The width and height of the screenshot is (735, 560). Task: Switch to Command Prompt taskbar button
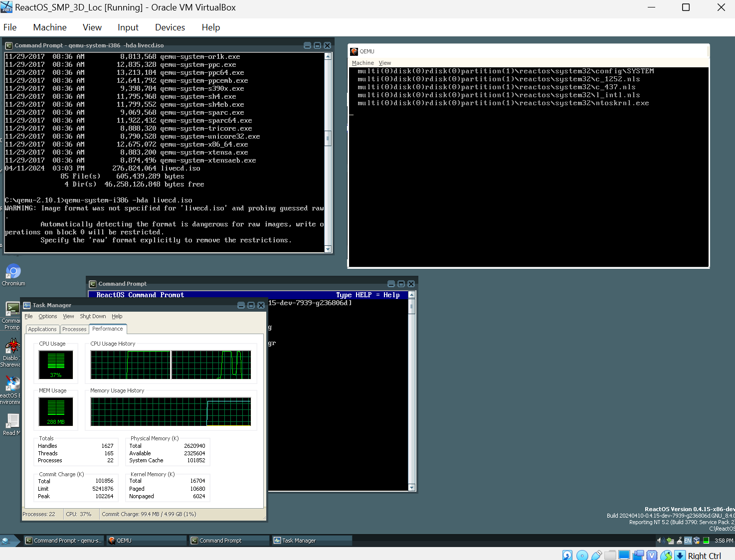coord(229,541)
